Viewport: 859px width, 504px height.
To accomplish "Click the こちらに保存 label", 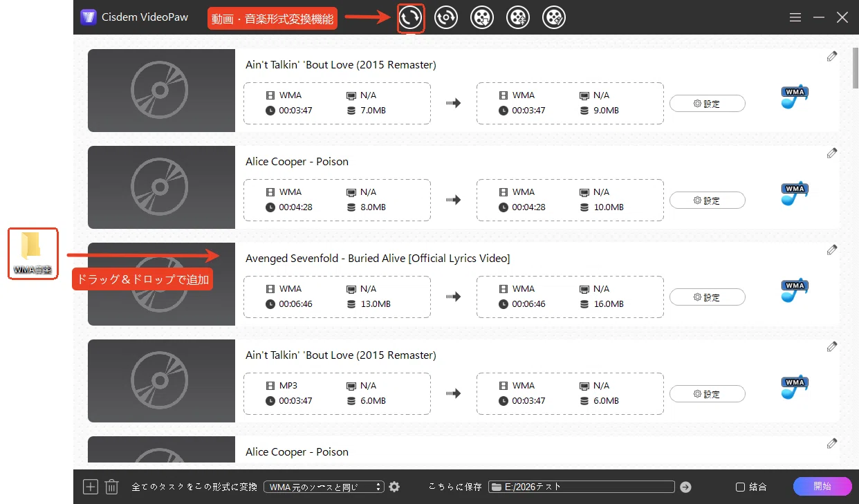I will [455, 487].
